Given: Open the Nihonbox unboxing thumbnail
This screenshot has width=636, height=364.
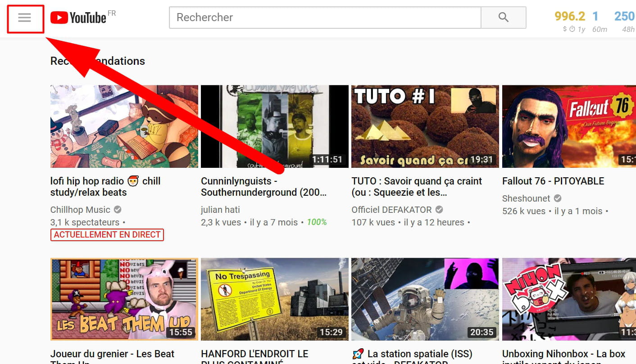Looking at the screenshot, I should [569, 299].
